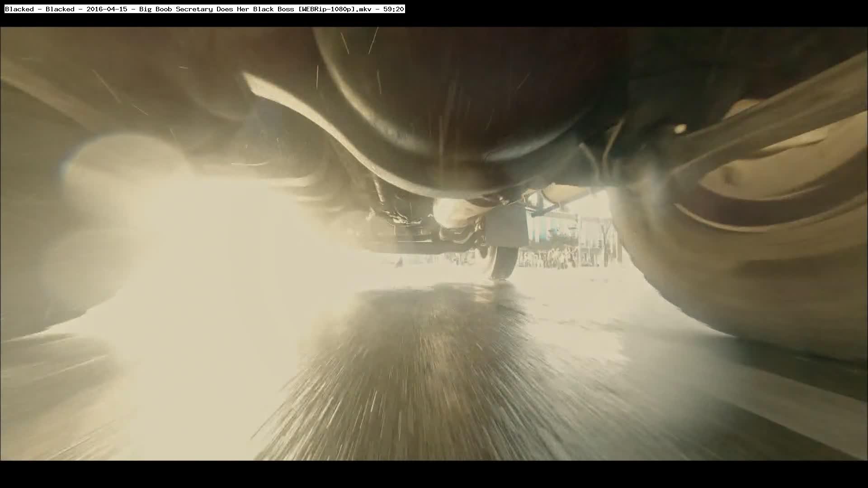Viewport: 868px width, 488px height.
Task: Click the bottom black letterbox bar
Action: pyautogui.click(x=434, y=474)
